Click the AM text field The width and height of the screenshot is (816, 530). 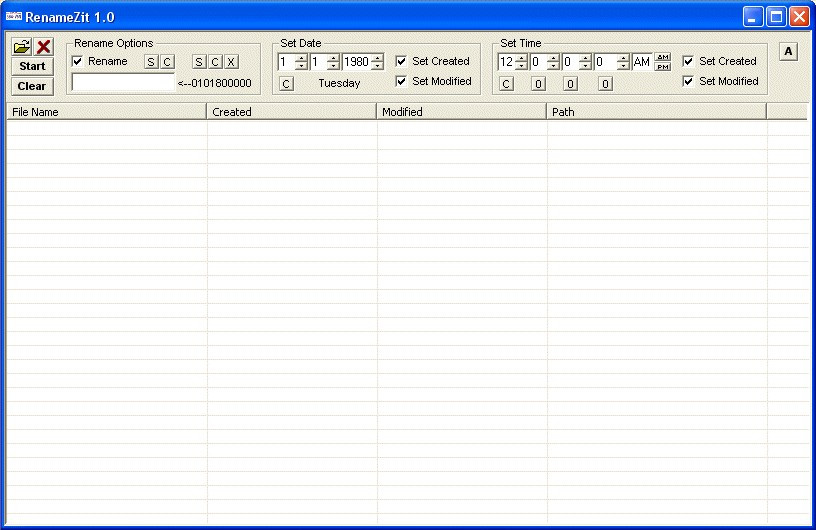pos(642,62)
